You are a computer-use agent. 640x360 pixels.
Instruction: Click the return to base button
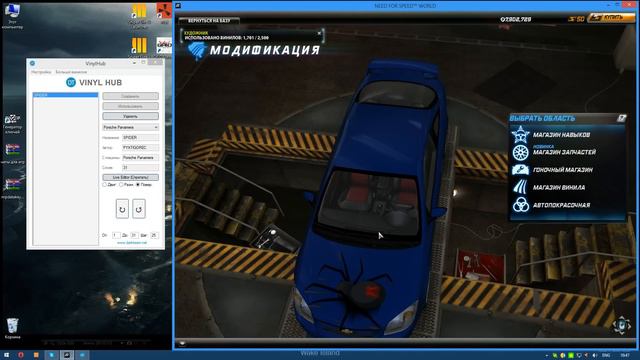click(x=209, y=20)
